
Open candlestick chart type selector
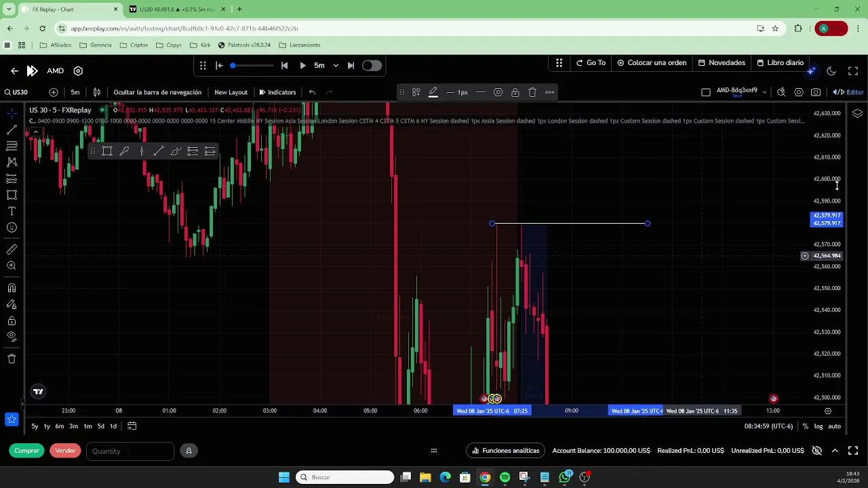(x=97, y=92)
